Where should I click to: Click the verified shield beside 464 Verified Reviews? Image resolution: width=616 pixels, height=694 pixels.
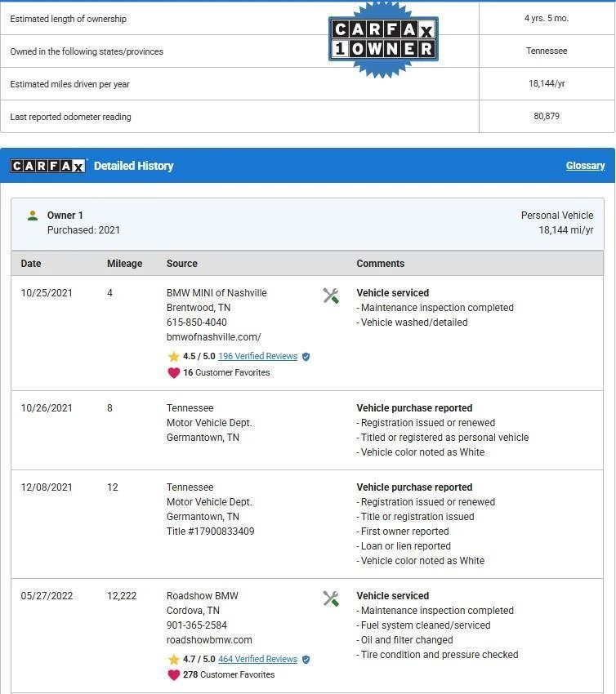point(306,660)
